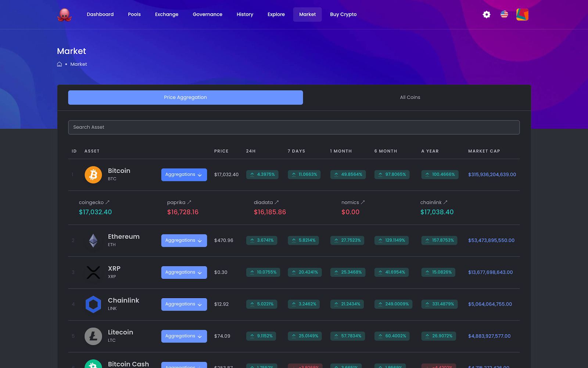Click Bitcoin 24H change 4.3975%
Screen dimensions: 588x368
(x=262, y=174)
